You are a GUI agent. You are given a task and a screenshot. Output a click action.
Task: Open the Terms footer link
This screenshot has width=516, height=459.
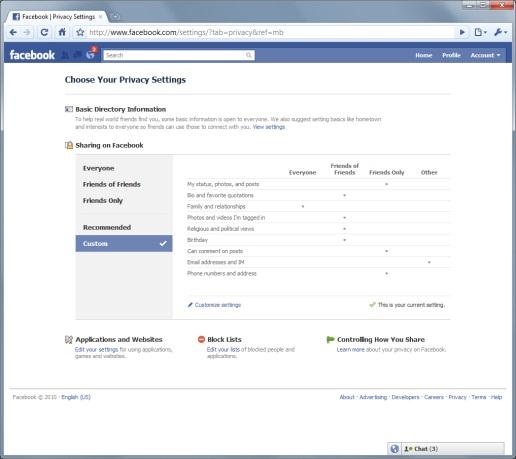(479, 397)
